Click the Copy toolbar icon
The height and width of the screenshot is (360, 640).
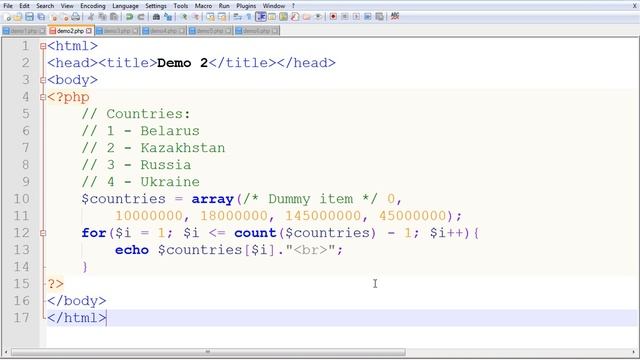pyautogui.click(x=103, y=17)
